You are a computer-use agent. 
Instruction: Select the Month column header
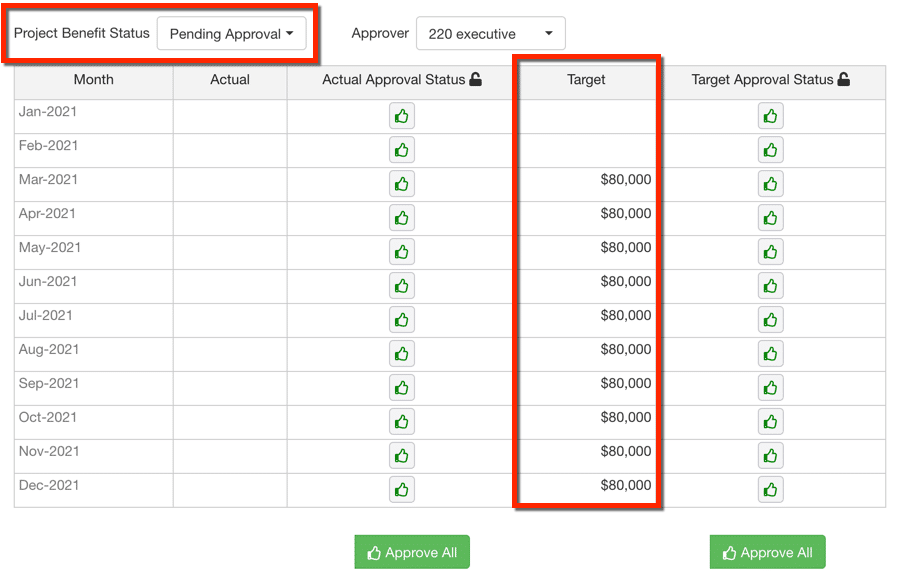(93, 79)
